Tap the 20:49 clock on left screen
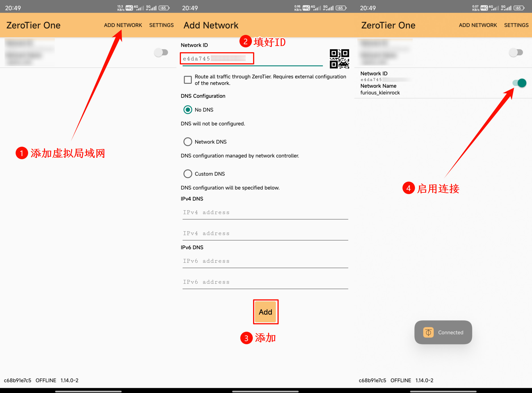This screenshot has width=532, height=393. (x=13, y=8)
